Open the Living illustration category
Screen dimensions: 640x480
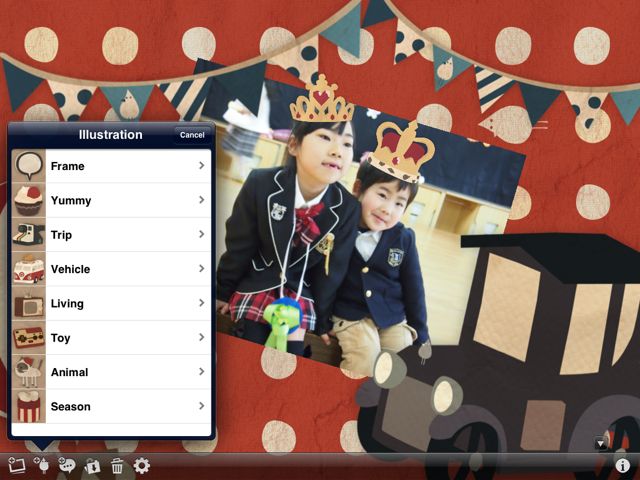pyautogui.click(x=111, y=303)
